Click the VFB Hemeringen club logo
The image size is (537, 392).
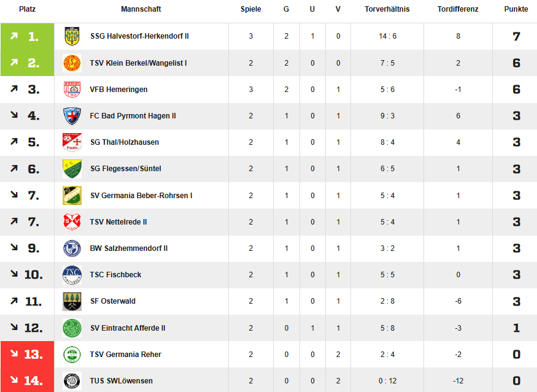tap(72, 90)
